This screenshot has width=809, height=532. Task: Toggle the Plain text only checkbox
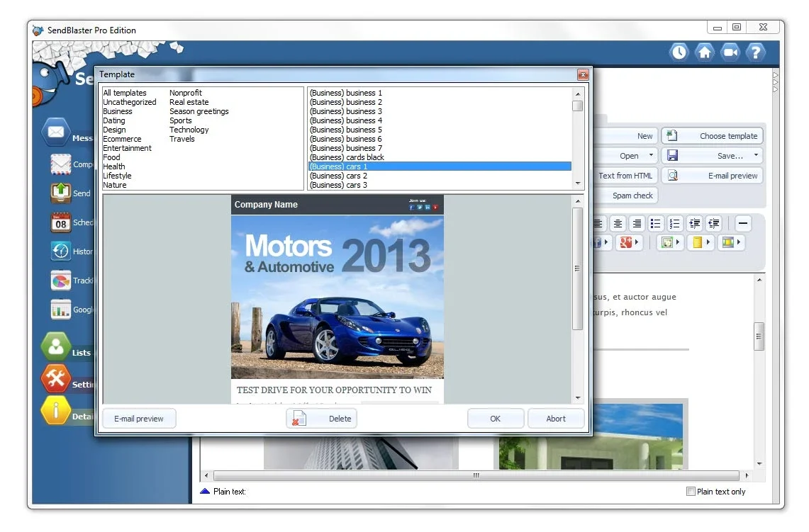(691, 492)
